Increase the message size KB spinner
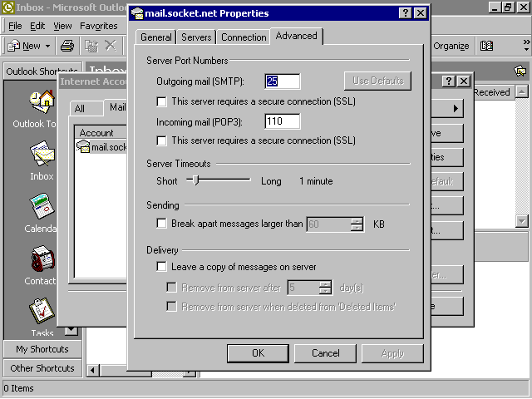This screenshot has width=532, height=399. (357, 221)
